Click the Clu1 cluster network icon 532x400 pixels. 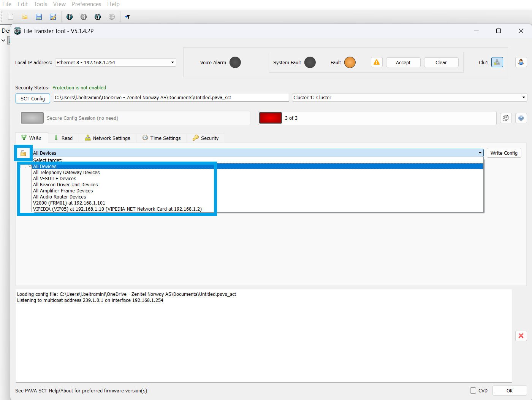click(497, 62)
